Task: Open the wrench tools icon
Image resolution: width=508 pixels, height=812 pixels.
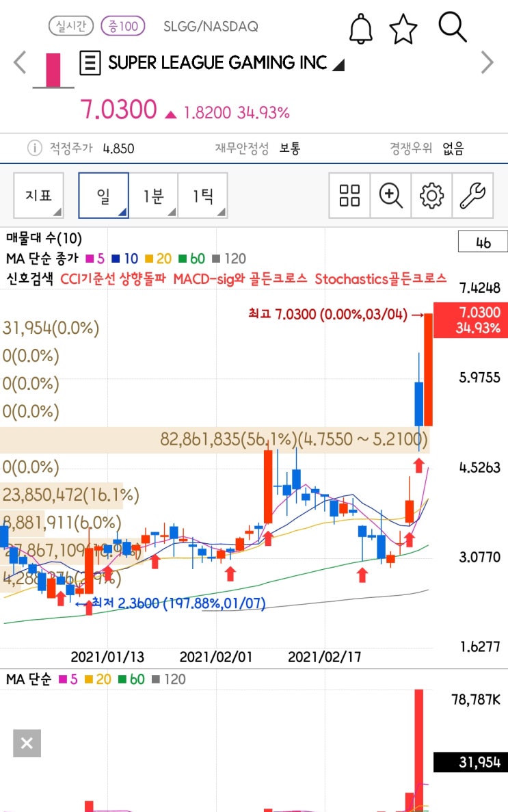Action: tap(472, 196)
